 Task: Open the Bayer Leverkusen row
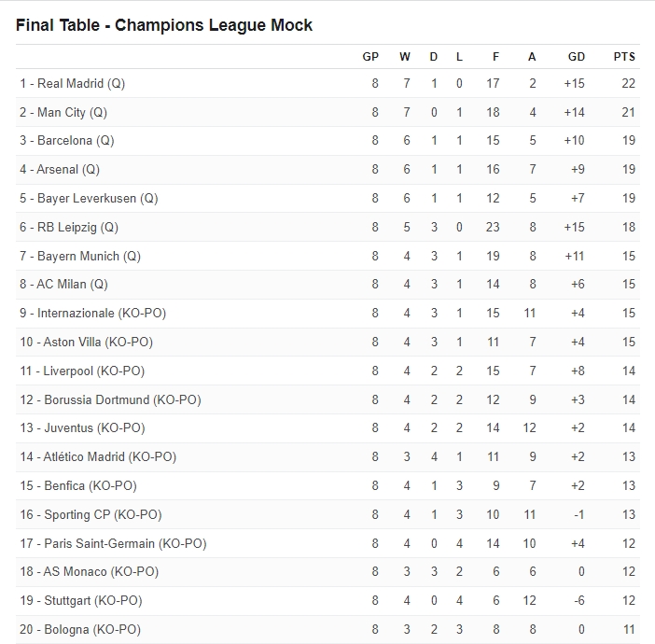(327, 198)
